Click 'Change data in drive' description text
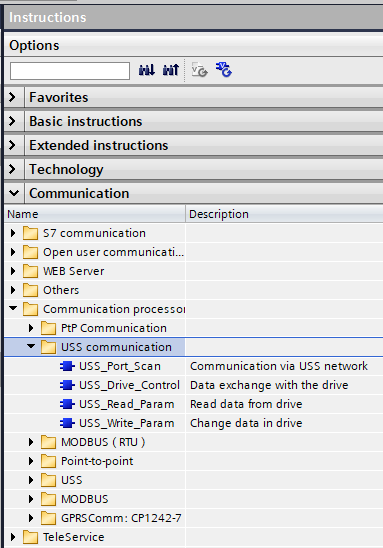The width and height of the screenshot is (383, 548). tap(246, 423)
